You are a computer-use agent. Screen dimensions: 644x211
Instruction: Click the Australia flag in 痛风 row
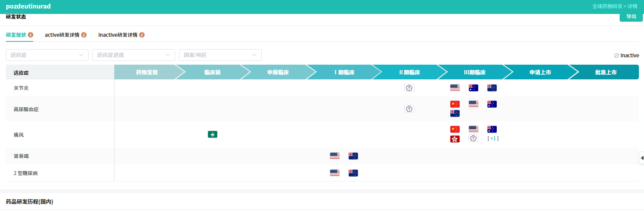[x=492, y=129]
